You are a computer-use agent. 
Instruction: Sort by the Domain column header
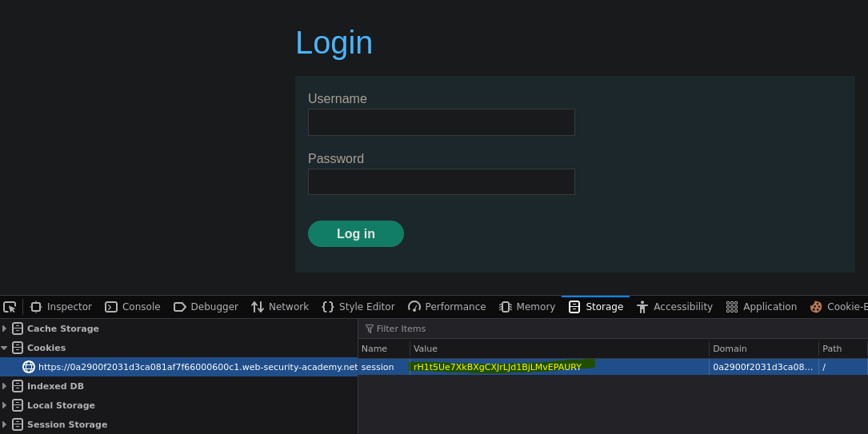click(764, 348)
